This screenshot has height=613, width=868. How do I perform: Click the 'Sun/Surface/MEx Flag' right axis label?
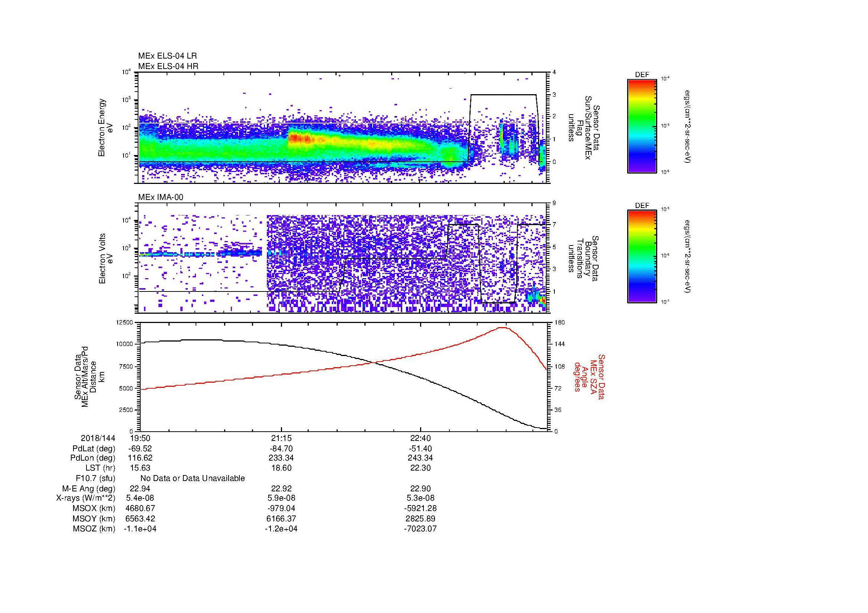[584, 128]
